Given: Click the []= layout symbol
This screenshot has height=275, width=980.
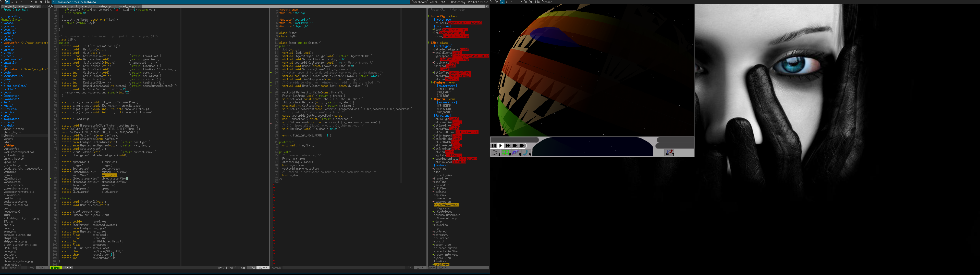Looking at the screenshot, I should point(47,2).
